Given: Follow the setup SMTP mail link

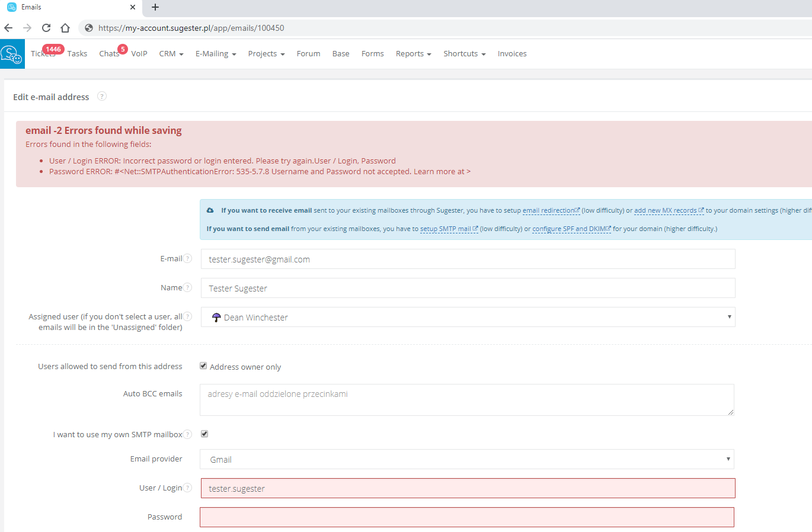Looking at the screenshot, I should coord(446,229).
